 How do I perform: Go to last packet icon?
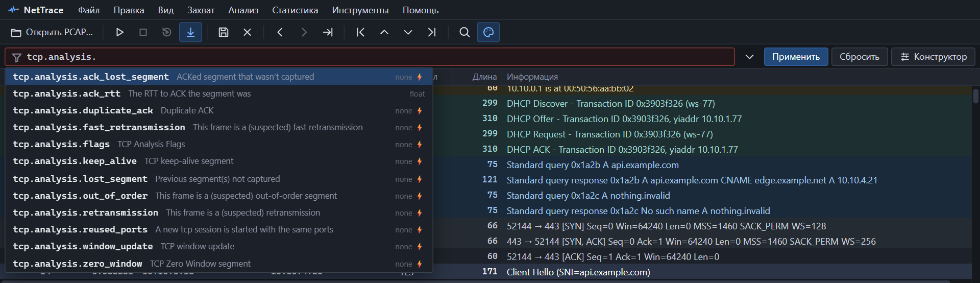(432, 32)
